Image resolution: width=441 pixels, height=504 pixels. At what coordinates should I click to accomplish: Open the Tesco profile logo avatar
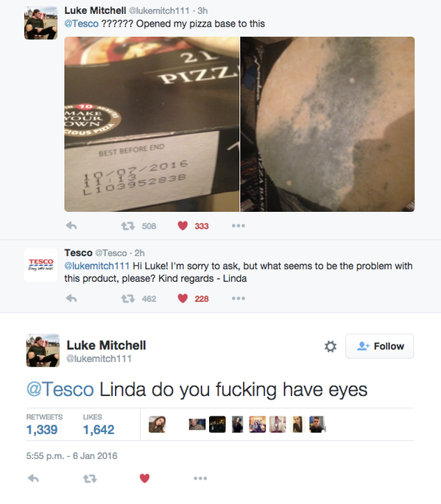coord(40,265)
